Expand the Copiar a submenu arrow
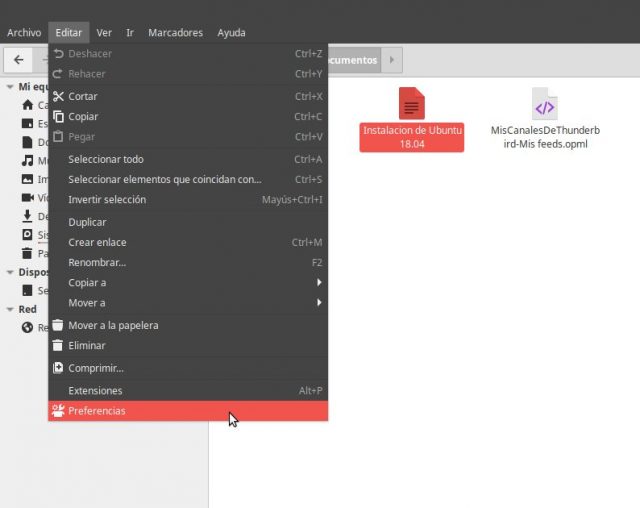This screenshot has width=640, height=508. coord(319,283)
